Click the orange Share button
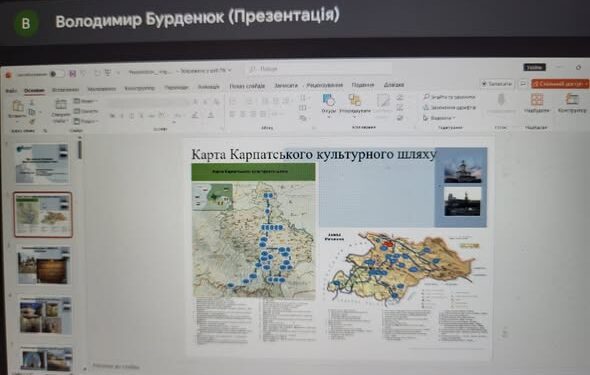This screenshot has width=590, height=375. (x=560, y=84)
